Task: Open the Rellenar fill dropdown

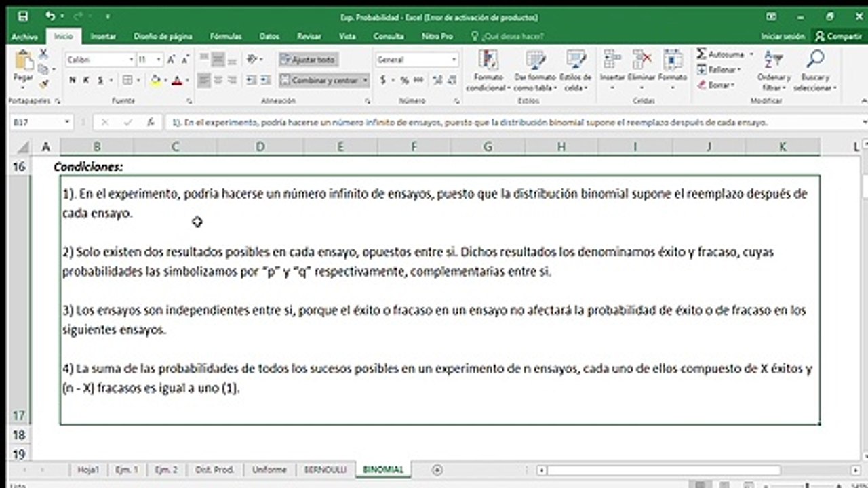Action: 718,69
